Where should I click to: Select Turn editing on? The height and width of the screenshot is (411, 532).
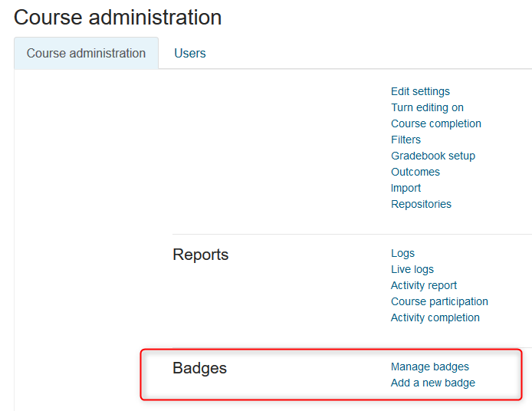coord(427,107)
